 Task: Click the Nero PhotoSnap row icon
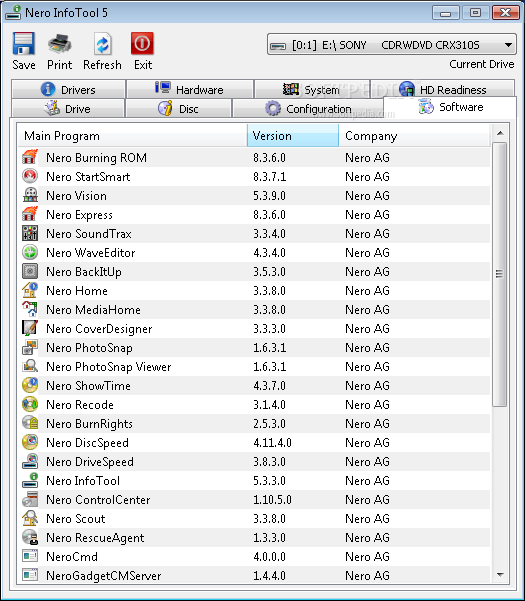click(30, 348)
